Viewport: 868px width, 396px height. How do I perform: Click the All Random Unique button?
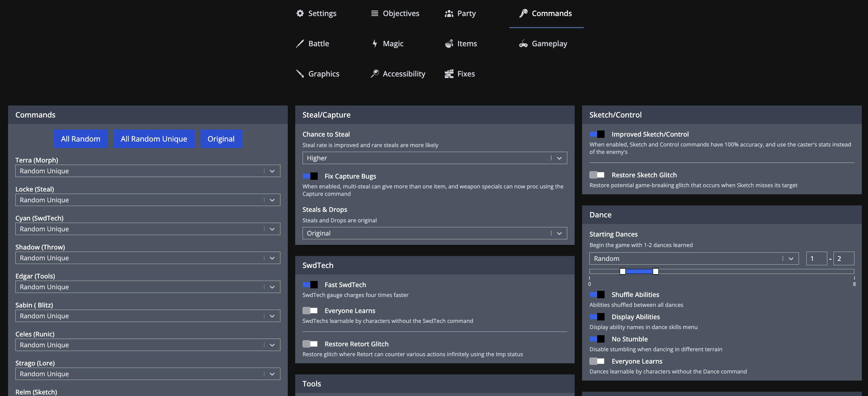point(154,138)
